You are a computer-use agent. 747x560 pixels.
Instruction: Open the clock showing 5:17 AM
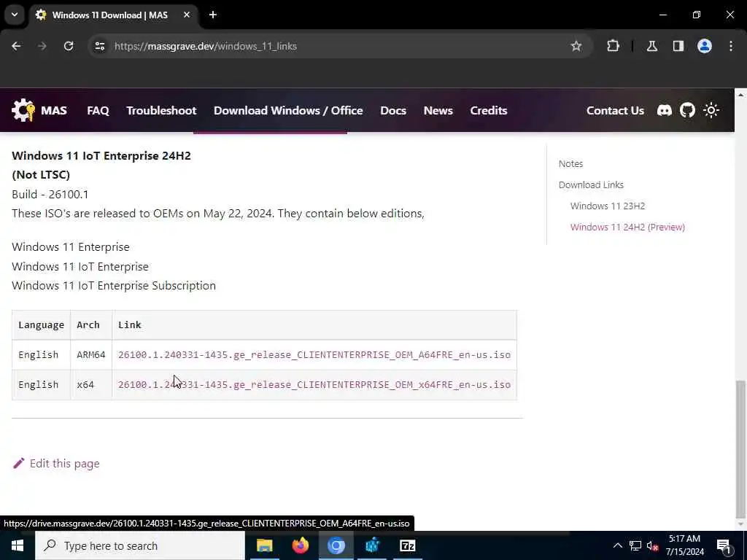coord(684,545)
